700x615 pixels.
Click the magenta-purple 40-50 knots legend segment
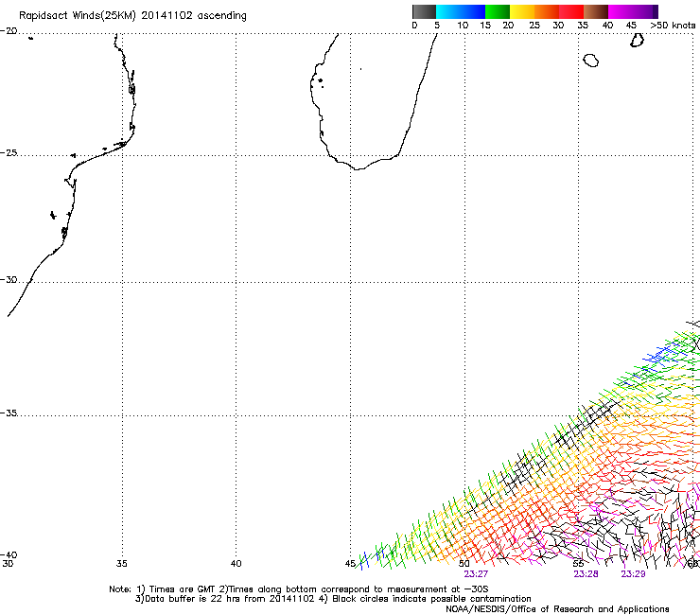coord(633,11)
